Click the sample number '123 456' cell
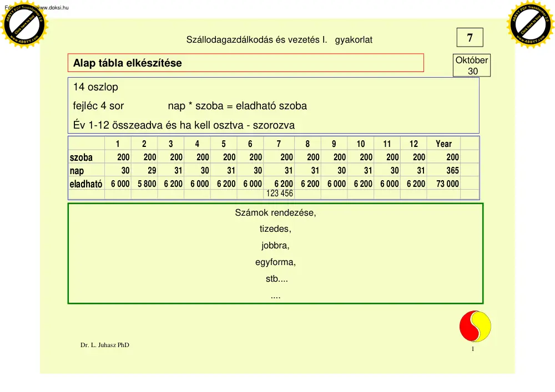555x392 pixels. coord(280,194)
